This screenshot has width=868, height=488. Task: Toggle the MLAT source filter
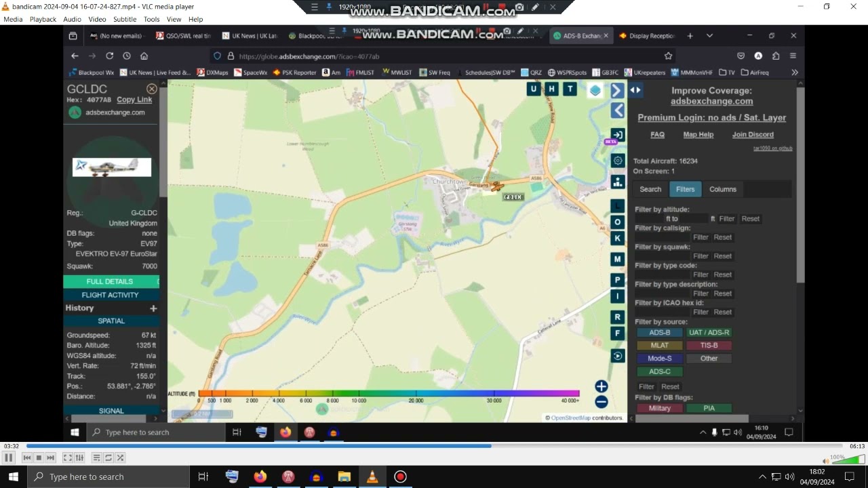(x=659, y=345)
